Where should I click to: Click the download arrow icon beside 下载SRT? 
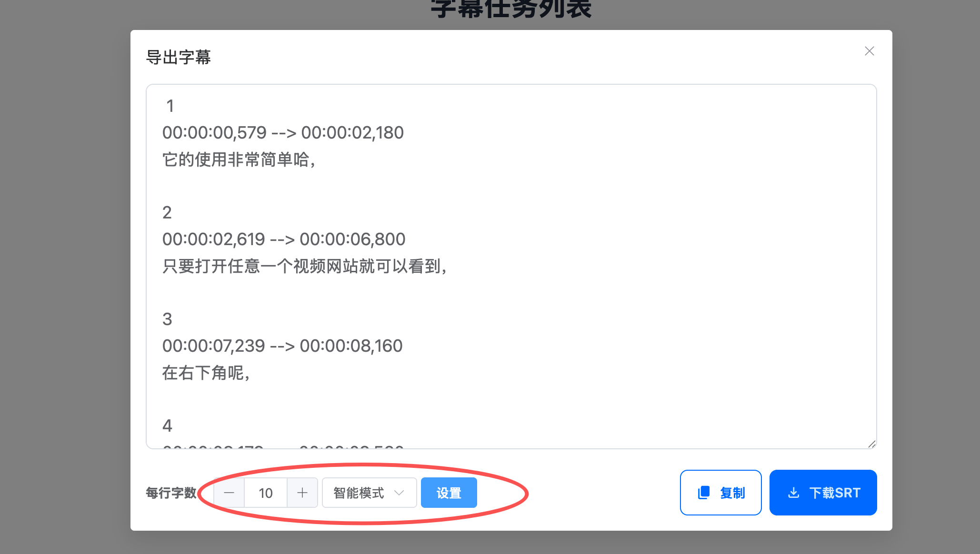pos(793,493)
